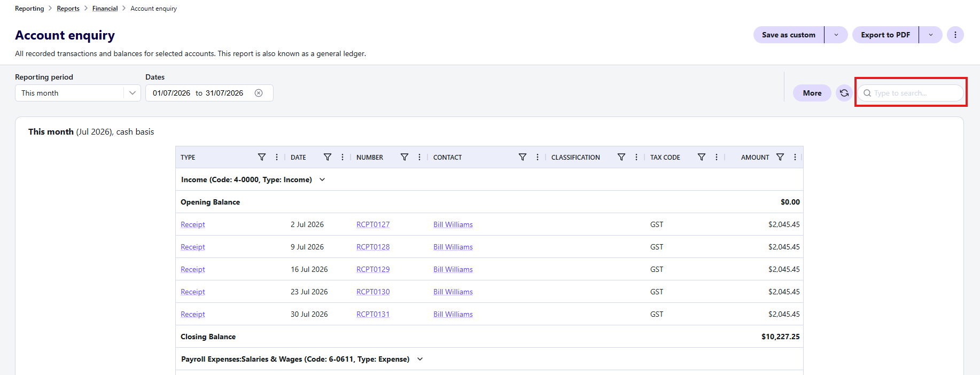
Task: Open CONTACT column options menu
Action: click(538, 157)
